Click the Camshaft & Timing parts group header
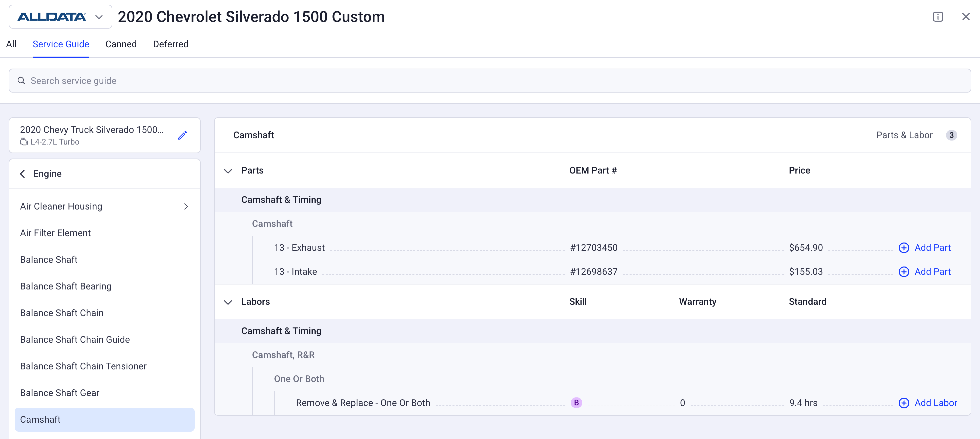 pos(281,200)
